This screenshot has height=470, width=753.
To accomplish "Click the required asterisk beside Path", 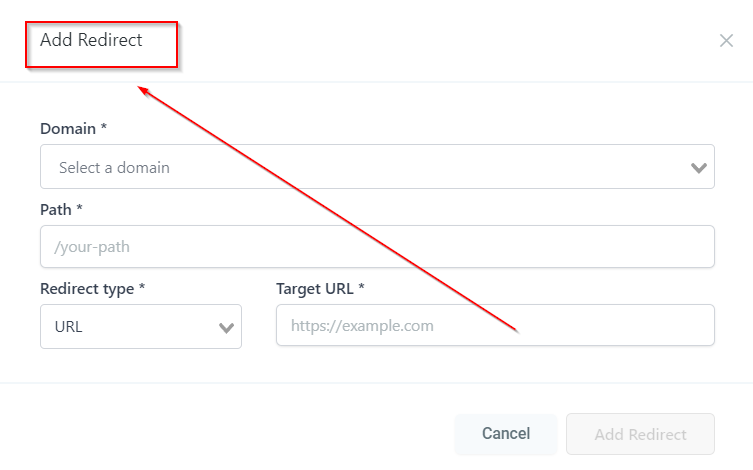I will [x=80, y=208].
